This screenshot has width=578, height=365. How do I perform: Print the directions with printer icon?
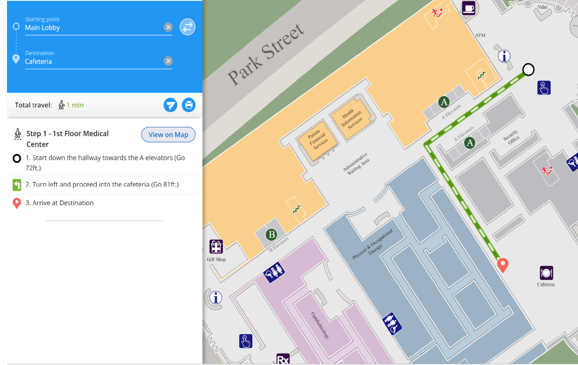pos(189,105)
